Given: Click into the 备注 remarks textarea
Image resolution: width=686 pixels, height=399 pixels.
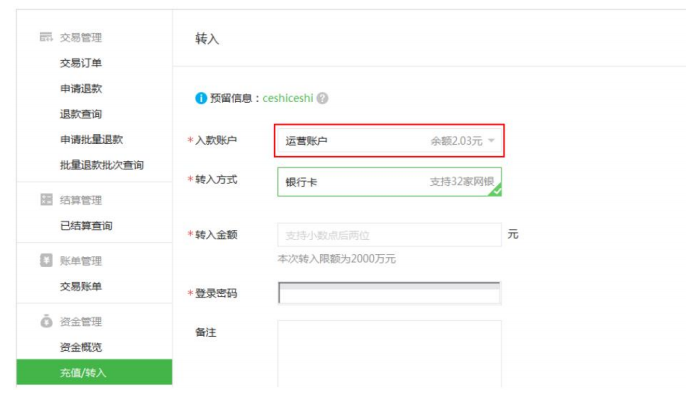Looking at the screenshot, I should (389, 354).
